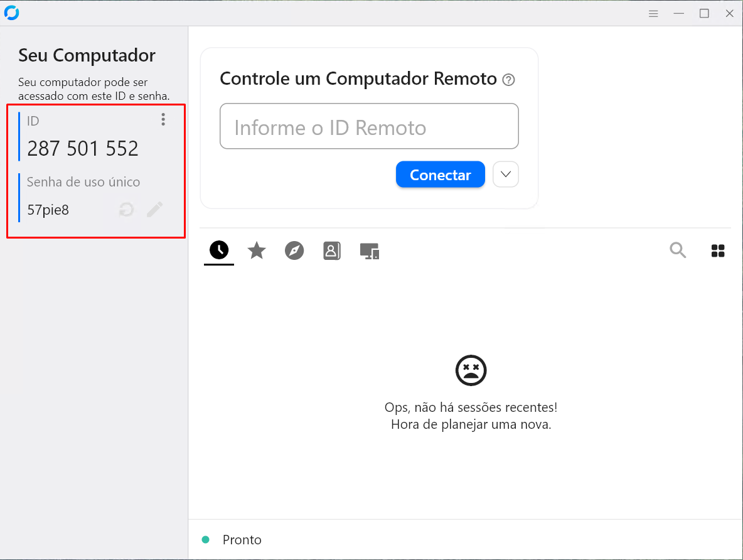Switch to the recent sessions tab

coord(219,250)
